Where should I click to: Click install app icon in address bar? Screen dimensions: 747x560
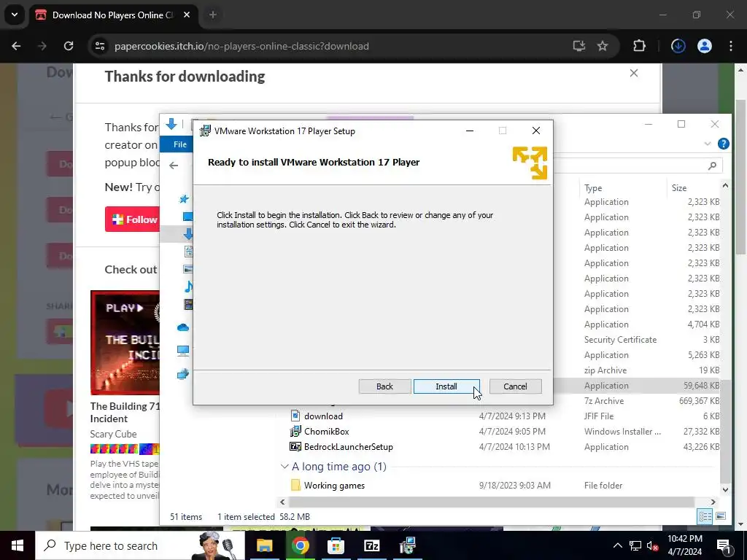pyautogui.click(x=578, y=46)
